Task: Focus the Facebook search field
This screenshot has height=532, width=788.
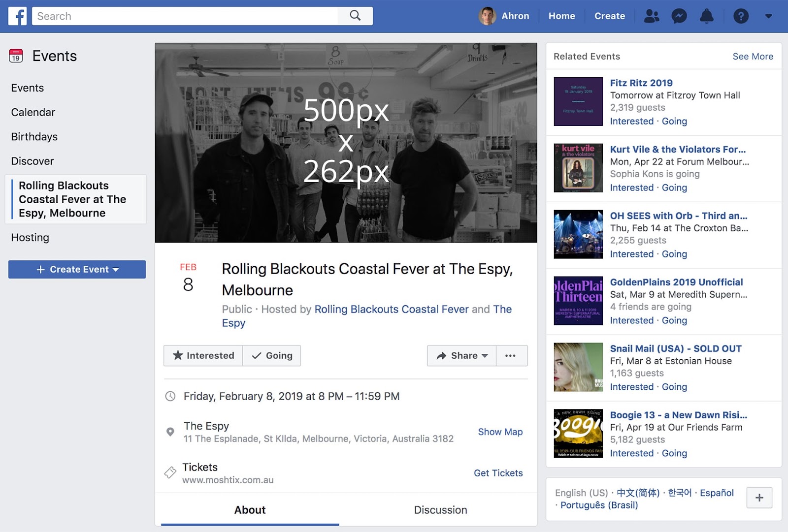Action: point(185,16)
